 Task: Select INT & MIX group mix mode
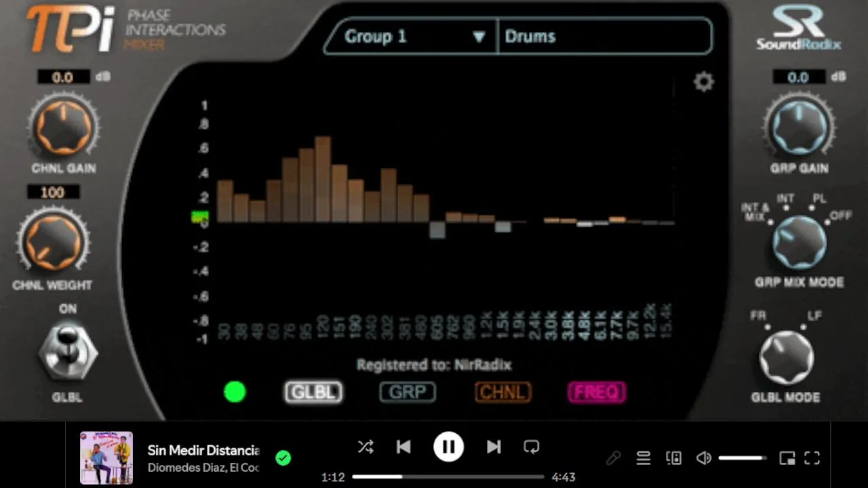coord(756,212)
